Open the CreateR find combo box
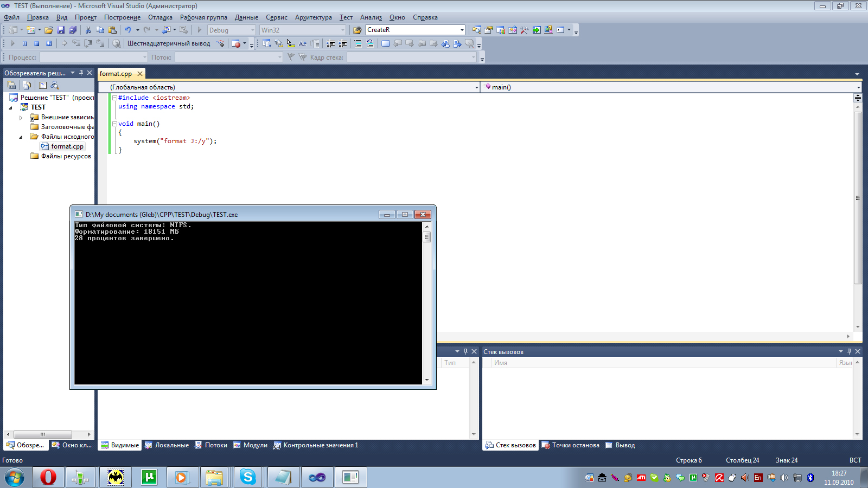 pyautogui.click(x=415, y=30)
